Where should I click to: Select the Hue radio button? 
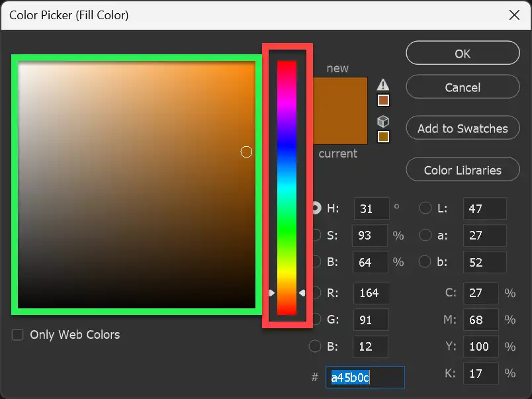316,208
